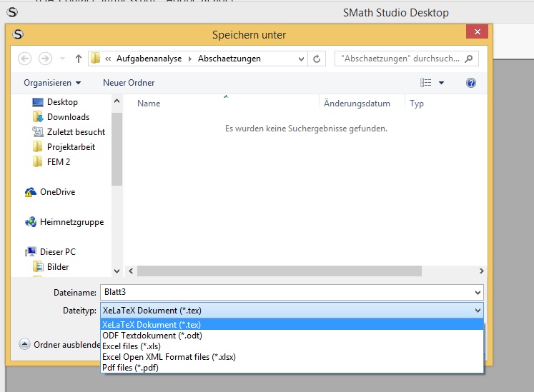Click the view mode icon
Viewport: 534px width, 392px height.
click(427, 83)
